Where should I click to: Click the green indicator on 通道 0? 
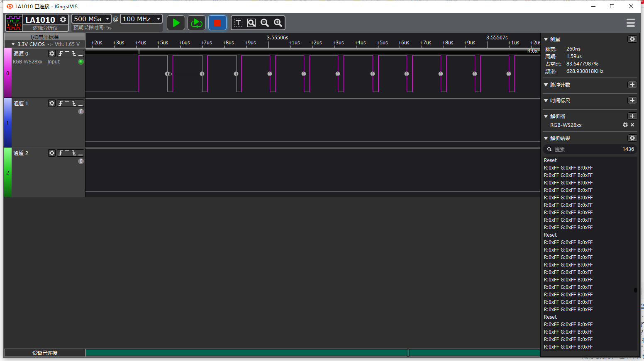(81, 62)
